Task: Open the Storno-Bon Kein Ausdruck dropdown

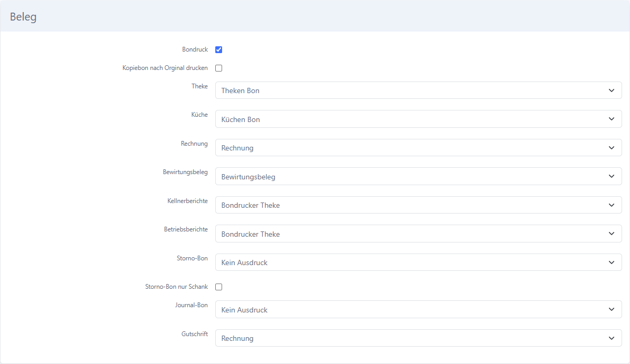Action: pos(418,262)
